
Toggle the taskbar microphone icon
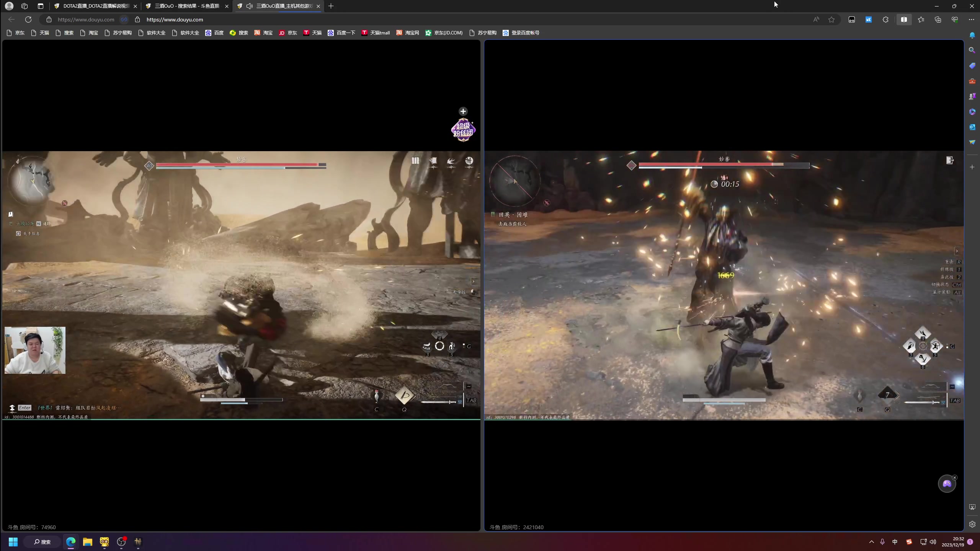click(x=882, y=542)
